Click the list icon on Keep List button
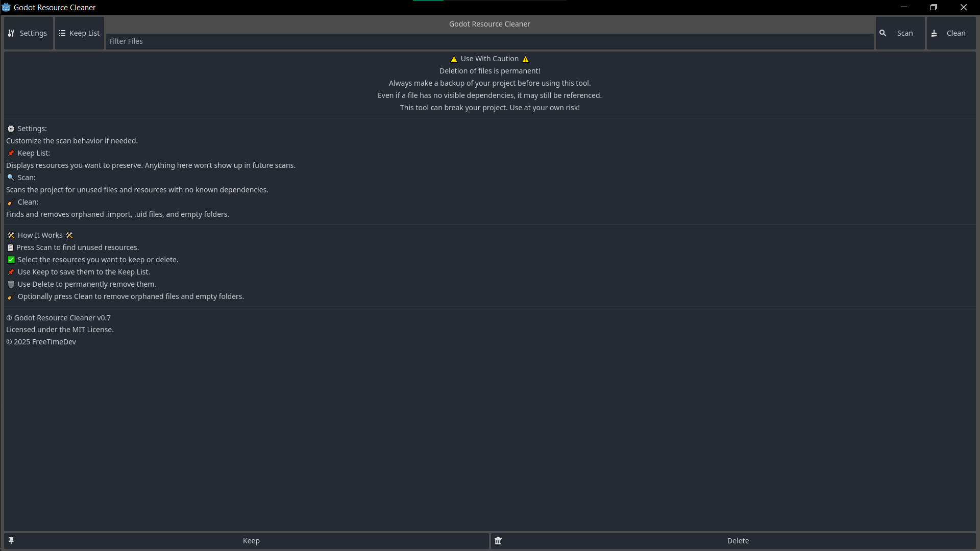This screenshot has width=980, height=551. click(x=62, y=33)
